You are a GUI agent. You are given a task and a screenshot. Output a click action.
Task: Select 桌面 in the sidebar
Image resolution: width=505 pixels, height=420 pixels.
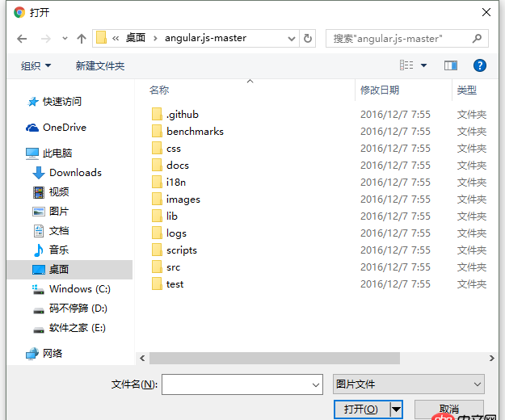(69, 270)
